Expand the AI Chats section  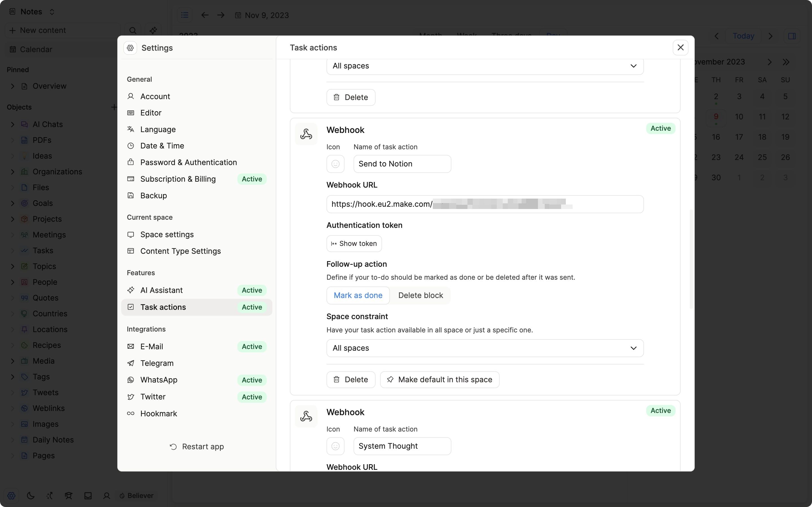[12, 124]
